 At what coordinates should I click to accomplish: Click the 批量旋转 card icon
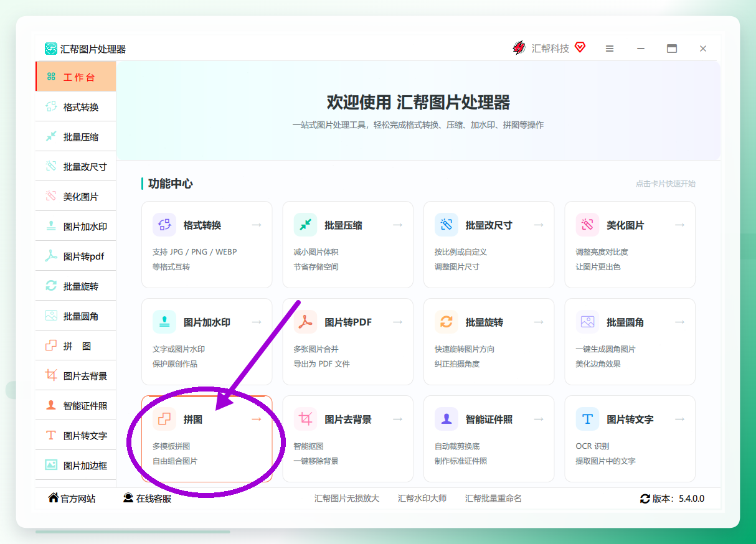pos(447,322)
